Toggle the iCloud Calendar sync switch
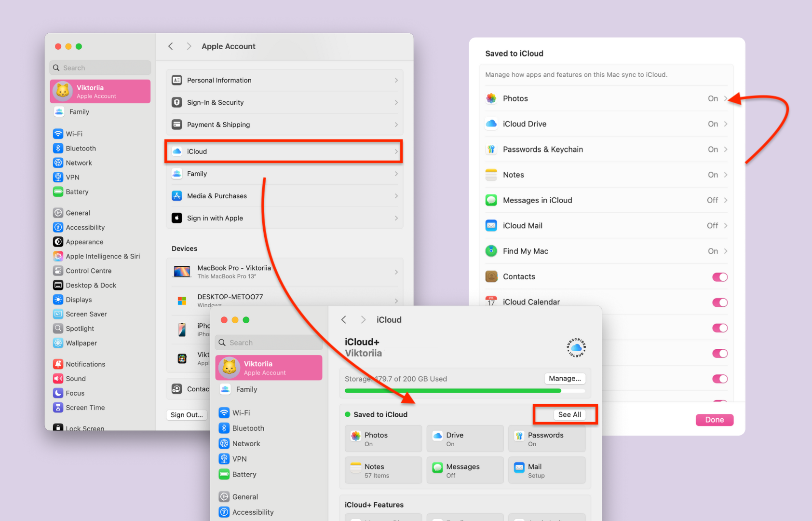Viewport: 812px width, 521px height. (720, 302)
